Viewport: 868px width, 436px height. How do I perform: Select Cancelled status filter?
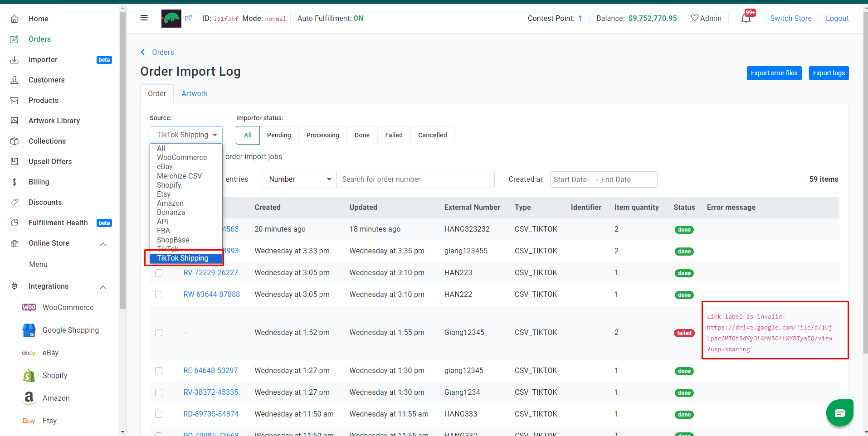point(433,135)
